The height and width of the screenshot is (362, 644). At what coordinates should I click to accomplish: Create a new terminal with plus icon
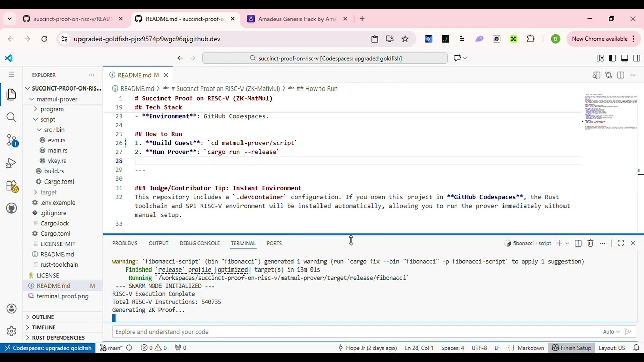(x=559, y=243)
